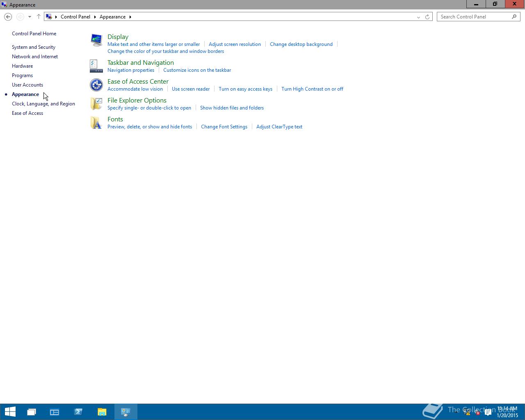Open the volume tray icon

click(x=477, y=413)
